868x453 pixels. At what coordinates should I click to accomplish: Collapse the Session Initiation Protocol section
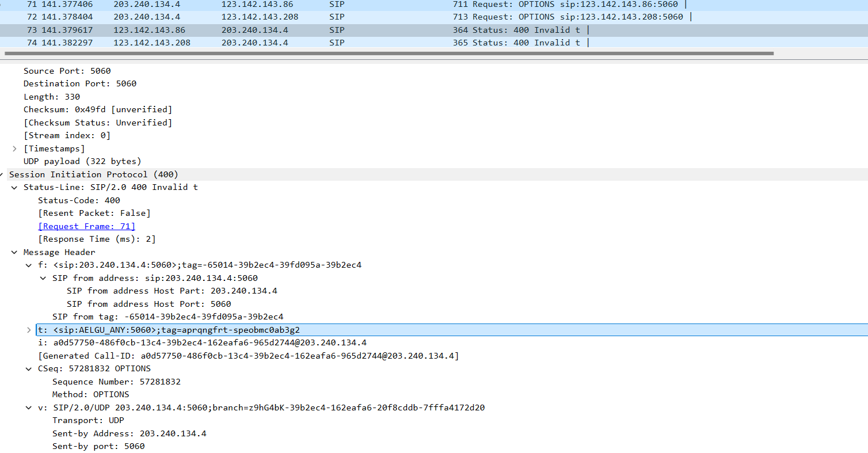3,174
